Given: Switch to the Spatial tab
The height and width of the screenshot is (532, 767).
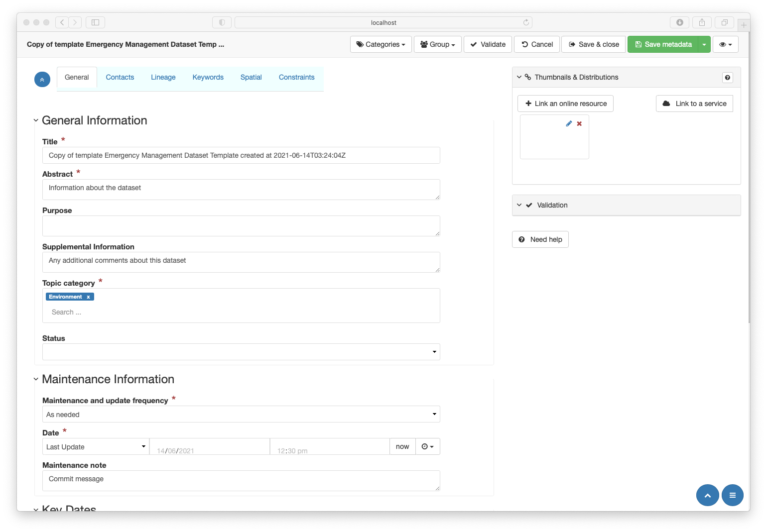Looking at the screenshot, I should (251, 77).
